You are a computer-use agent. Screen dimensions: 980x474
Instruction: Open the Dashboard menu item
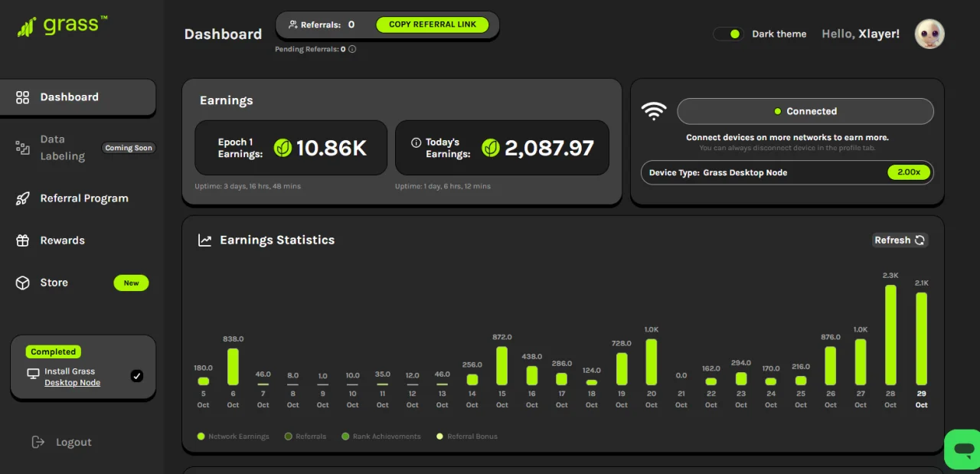pos(78,97)
